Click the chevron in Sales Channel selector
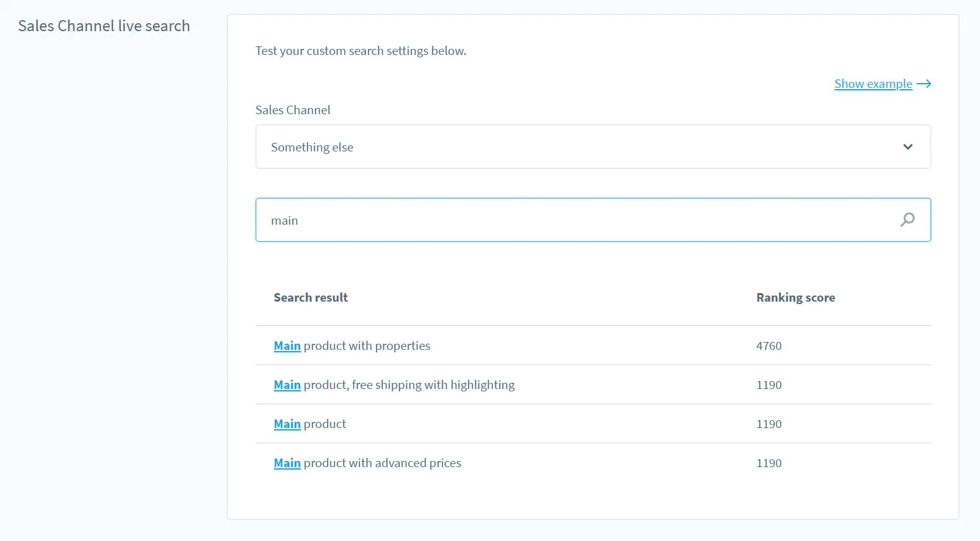This screenshot has width=980, height=541. (x=907, y=147)
